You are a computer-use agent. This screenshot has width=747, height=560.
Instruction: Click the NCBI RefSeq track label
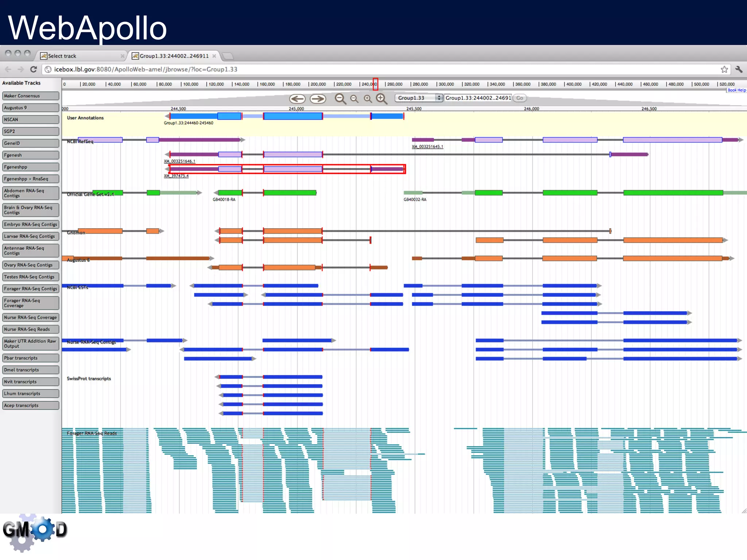click(80, 141)
